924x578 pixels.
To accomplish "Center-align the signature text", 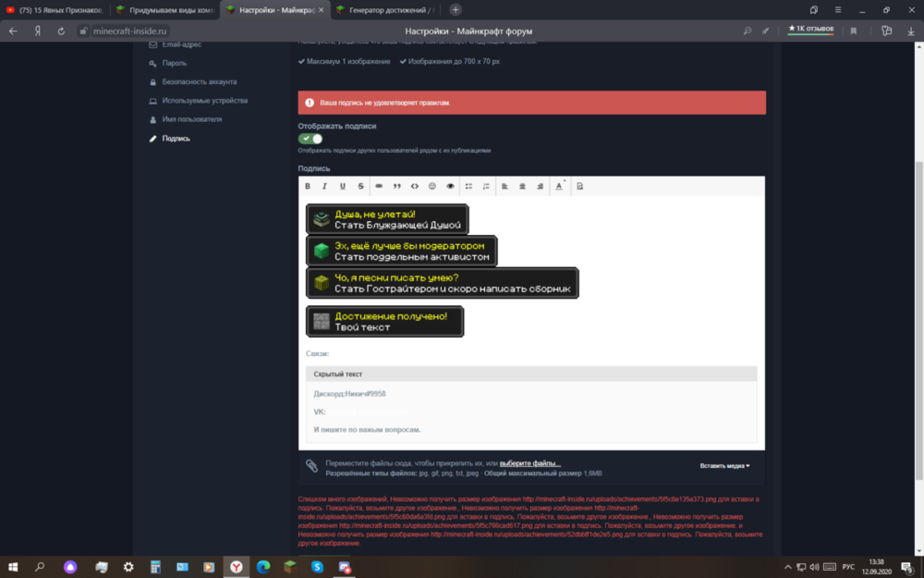I will tap(522, 187).
